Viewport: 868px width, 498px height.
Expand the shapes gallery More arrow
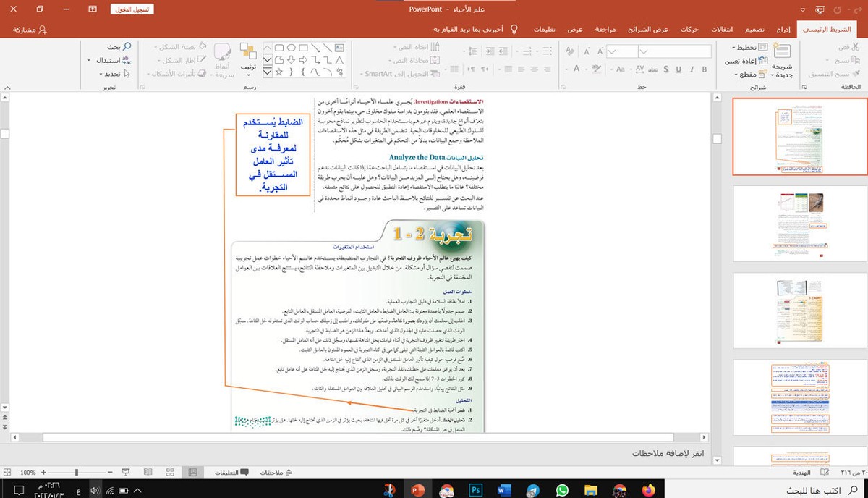[x=268, y=73]
